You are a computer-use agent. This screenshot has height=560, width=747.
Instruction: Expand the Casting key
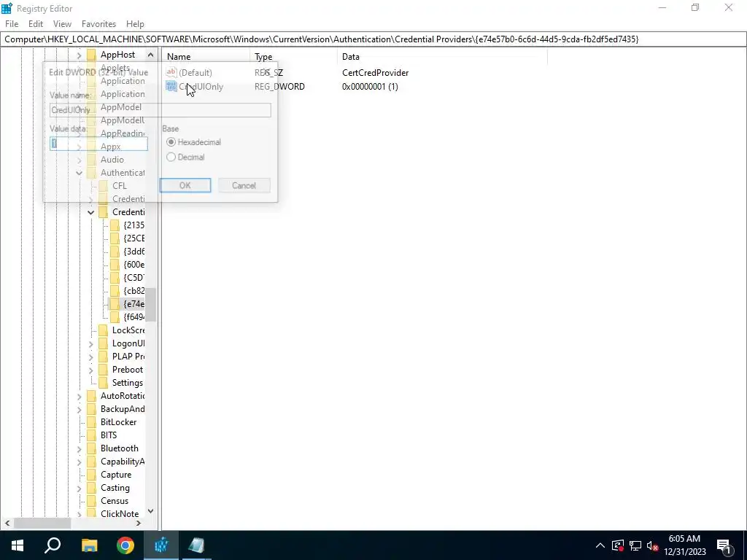(79, 488)
